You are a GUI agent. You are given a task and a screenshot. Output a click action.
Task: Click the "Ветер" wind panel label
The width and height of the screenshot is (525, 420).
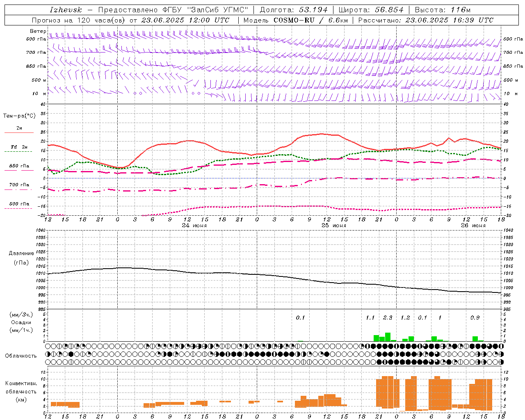coord(38,31)
